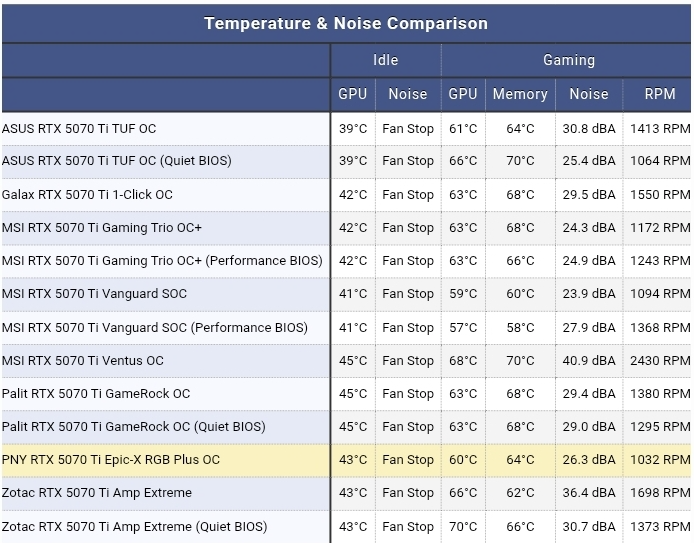Select the 1032 RPM cell in PNY row
The height and width of the screenshot is (543, 694).
(x=660, y=460)
